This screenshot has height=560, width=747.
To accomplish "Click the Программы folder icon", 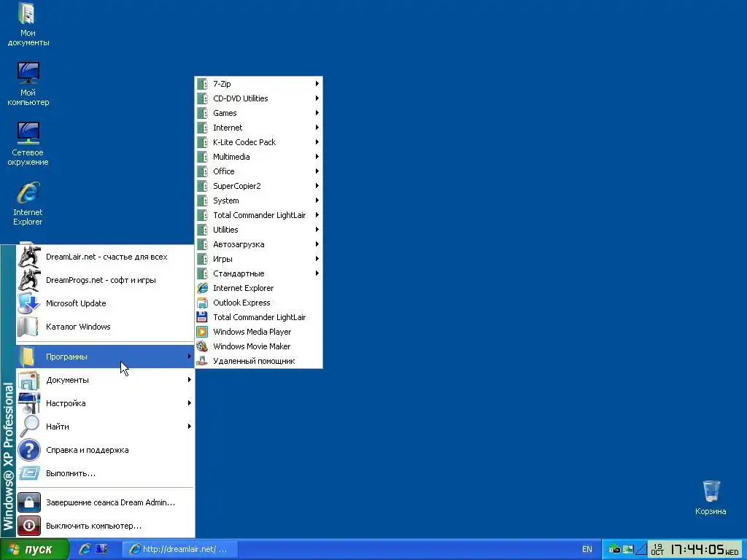I will (28, 357).
